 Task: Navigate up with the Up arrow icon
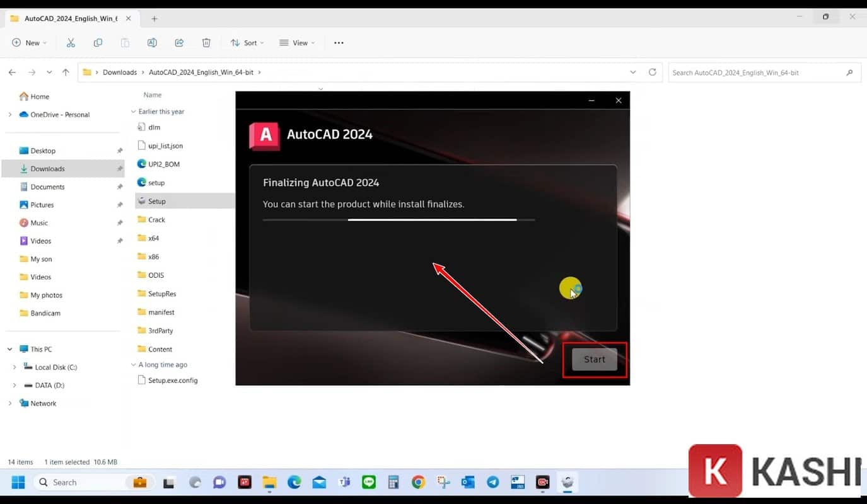point(66,72)
